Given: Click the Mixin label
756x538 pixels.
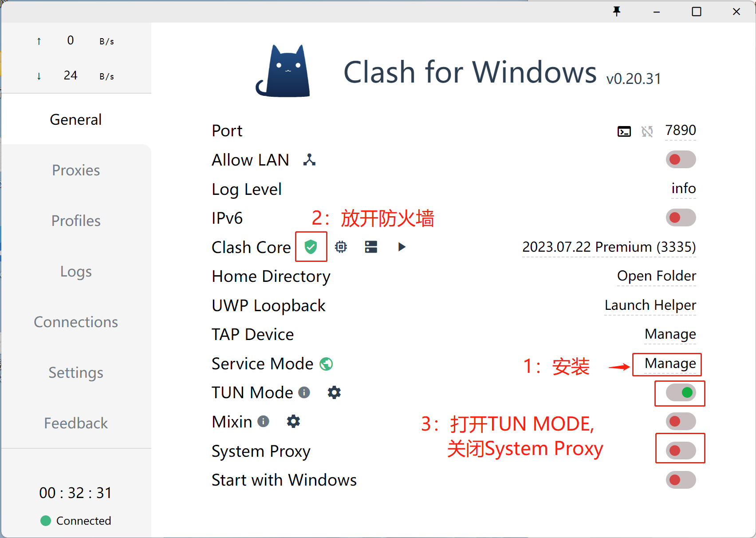Looking at the screenshot, I should 232,422.
